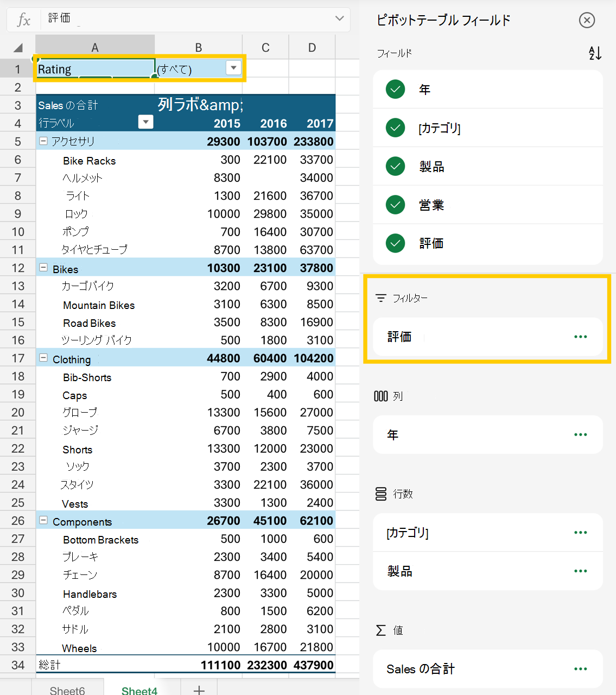The image size is (616, 695).
Task: Click the 2016 column heading
Action: (x=274, y=123)
